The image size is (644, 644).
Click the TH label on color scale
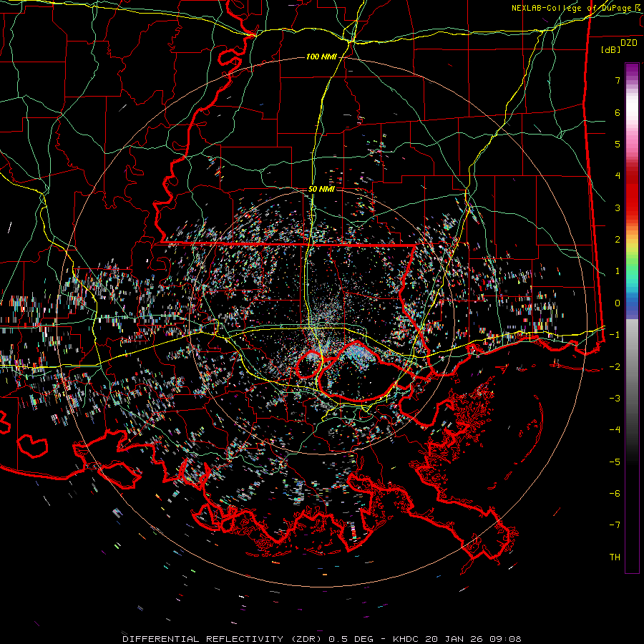[x=615, y=557]
